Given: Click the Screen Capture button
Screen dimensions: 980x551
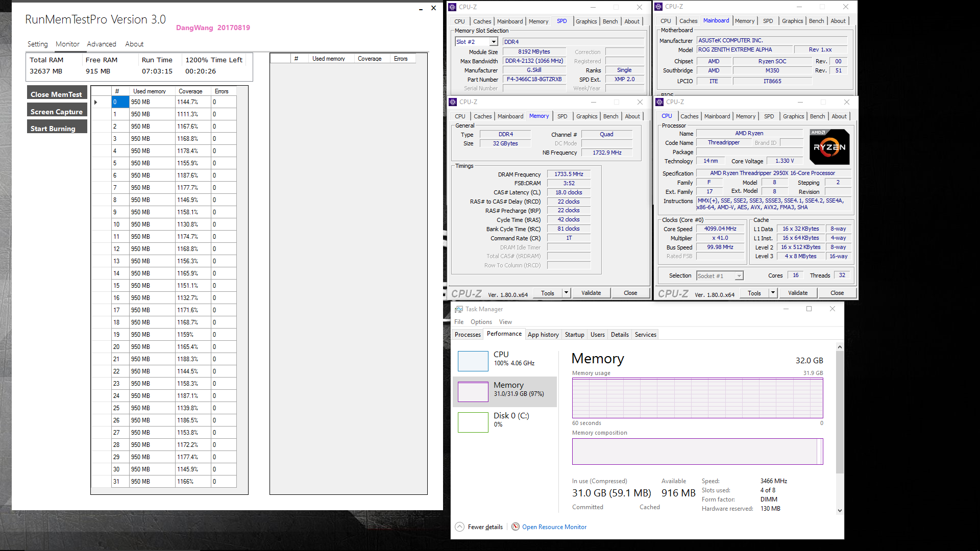Looking at the screenshot, I should tap(57, 111).
